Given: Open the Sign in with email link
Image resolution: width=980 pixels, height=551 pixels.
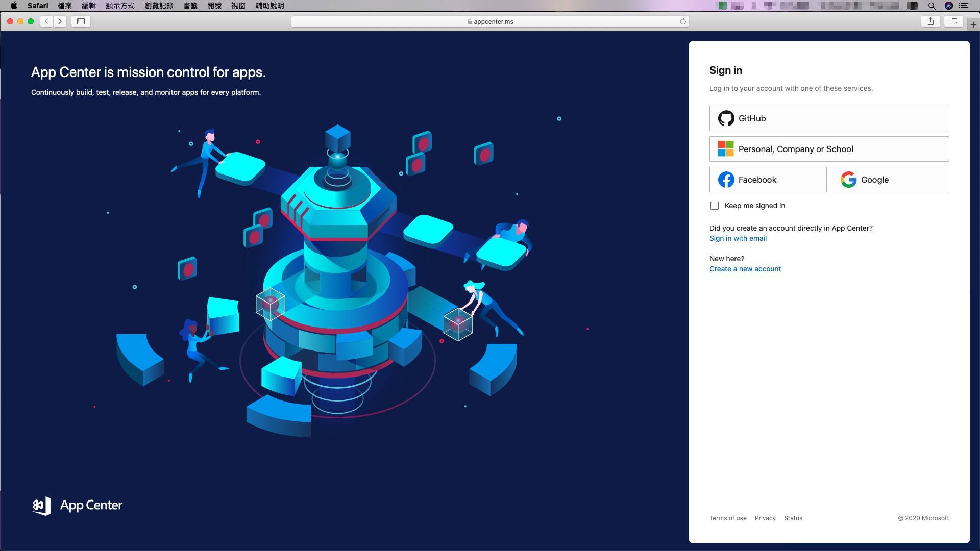Looking at the screenshot, I should coord(738,238).
